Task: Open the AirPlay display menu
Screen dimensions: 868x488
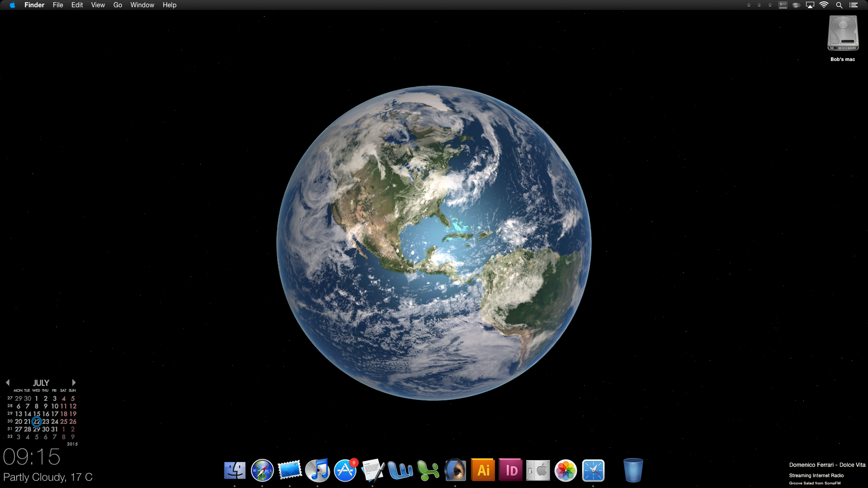Action: point(810,5)
